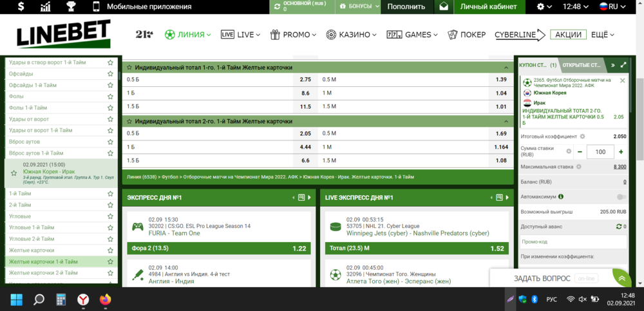This screenshot has height=311, width=644.
Task: Select odds 2.75 for 0.5 Б
Action: click(305, 79)
